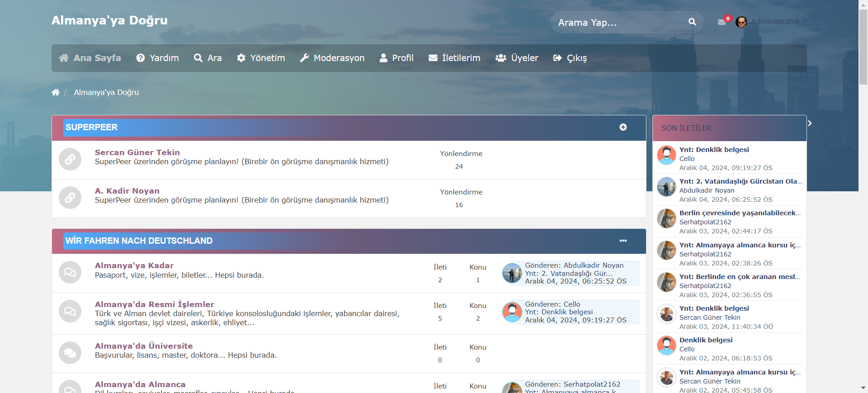Toggle the Son İletiler sidebar arrow
The image size is (868, 393).
810,123
